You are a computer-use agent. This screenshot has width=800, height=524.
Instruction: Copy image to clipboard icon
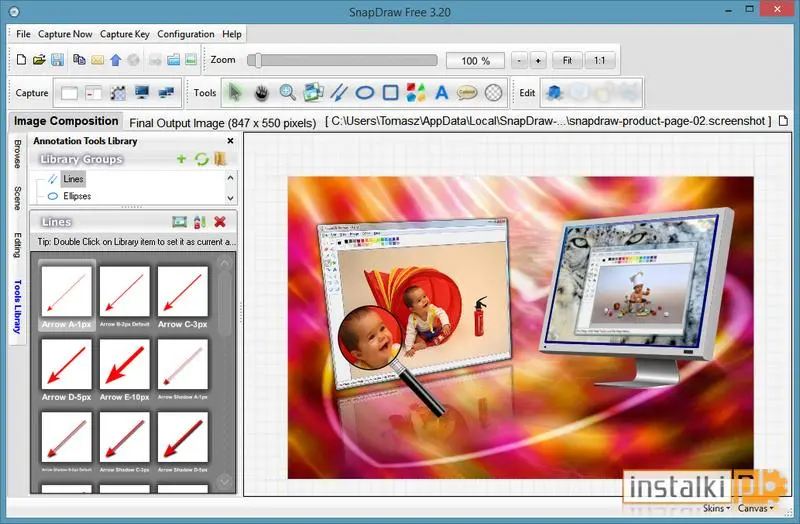(79, 60)
